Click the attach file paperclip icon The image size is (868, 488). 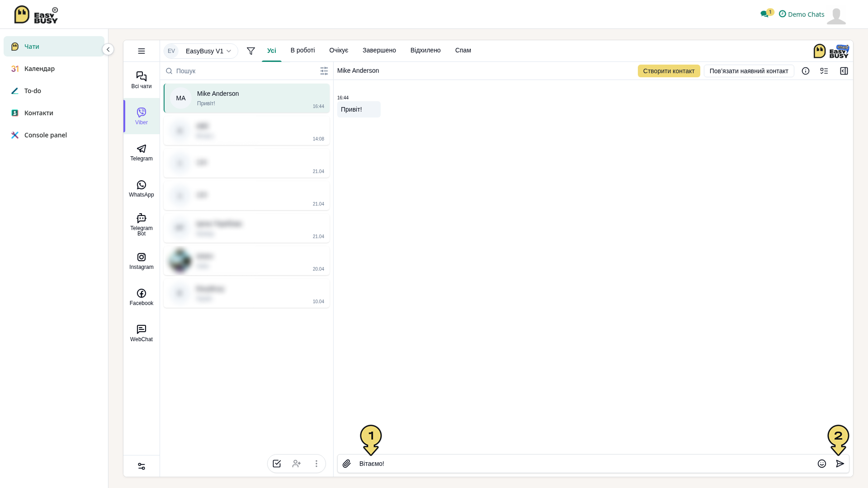[347, 464]
